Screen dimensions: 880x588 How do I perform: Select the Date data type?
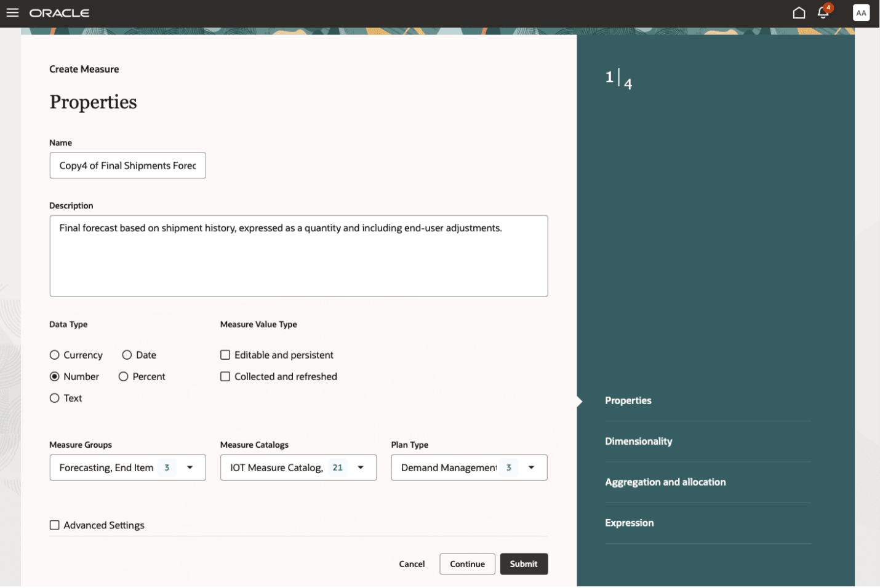pos(127,355)
